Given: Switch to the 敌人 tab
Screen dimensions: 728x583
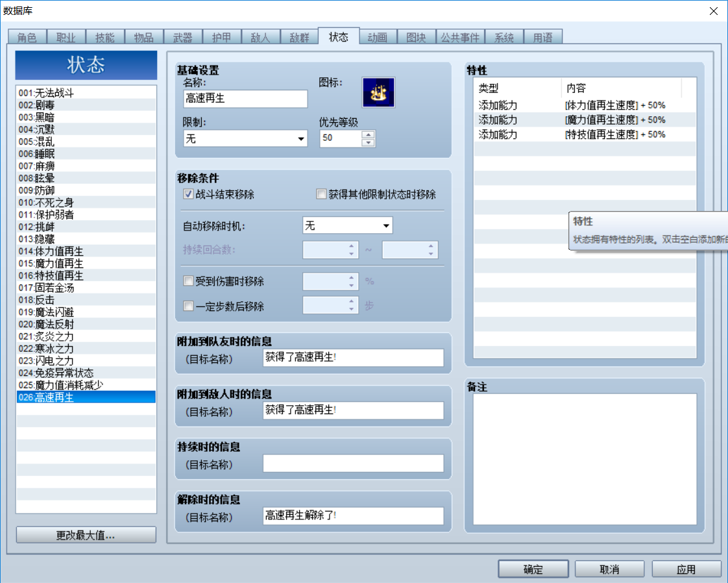Looking at the screenshot, I should [260, 37].
